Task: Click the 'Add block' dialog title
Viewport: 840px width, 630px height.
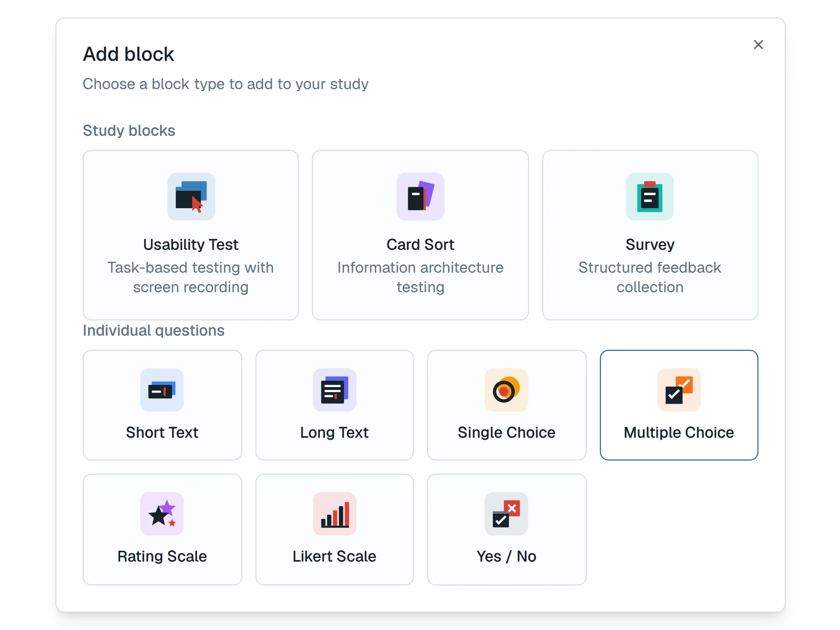Action: coord(128,54)
